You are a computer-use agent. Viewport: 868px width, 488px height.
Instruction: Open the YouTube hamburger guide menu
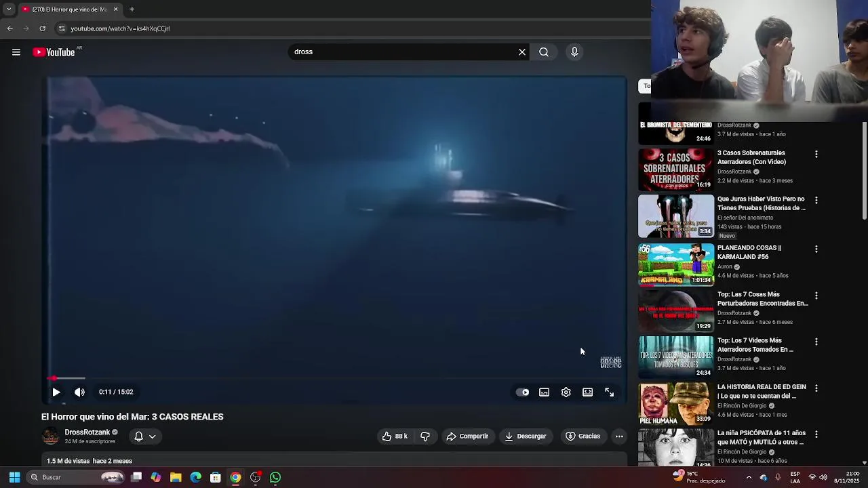[16, 52]
